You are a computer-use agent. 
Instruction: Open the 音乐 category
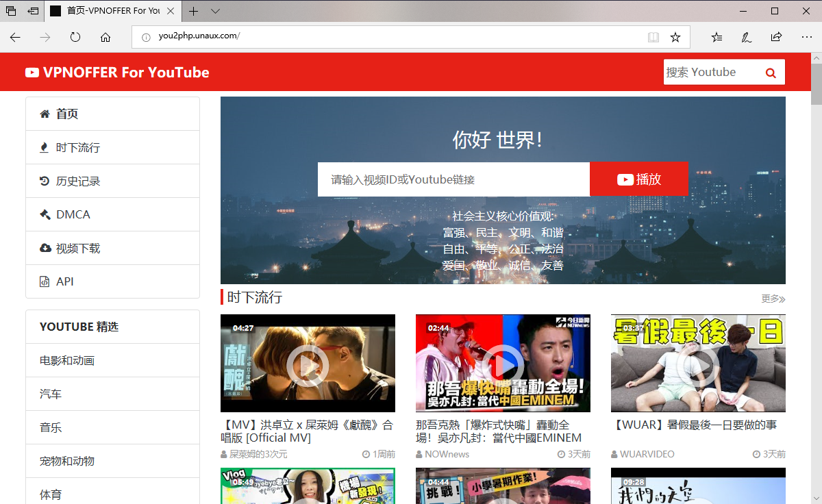coord(112,427)
